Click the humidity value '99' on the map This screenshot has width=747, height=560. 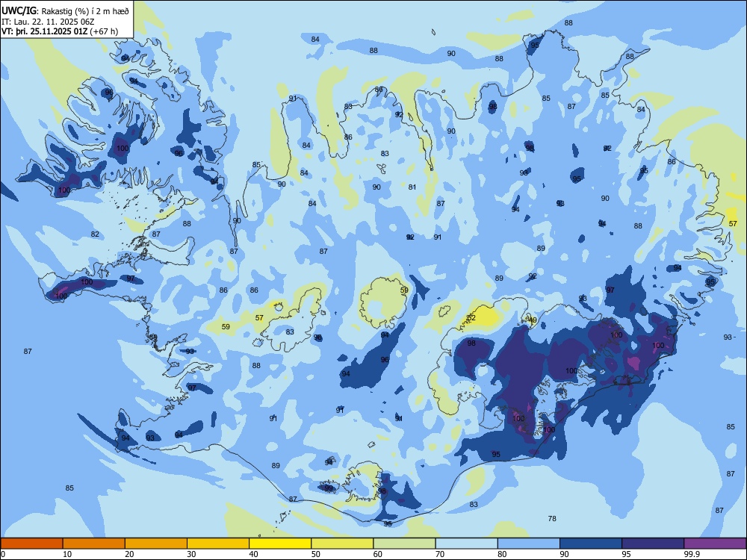329,488
